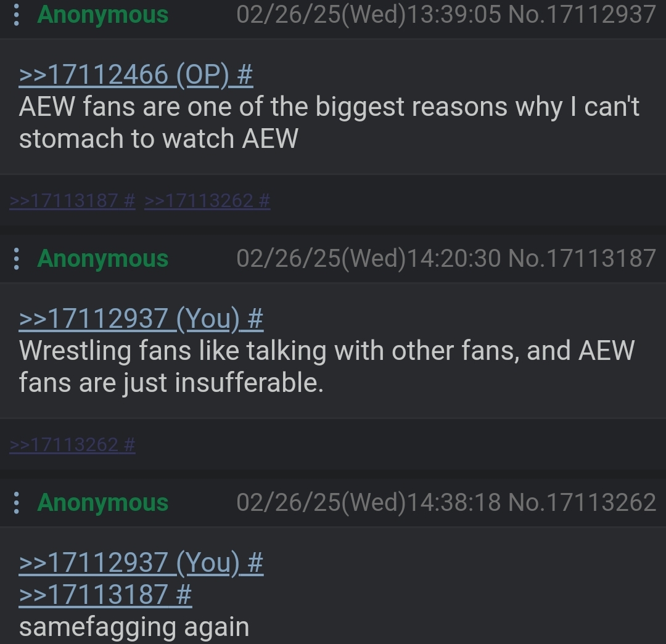Click timestamp 02/26/25(Wed)13:39:05
This screenshot has width=666, height=644.
(369, 15)
